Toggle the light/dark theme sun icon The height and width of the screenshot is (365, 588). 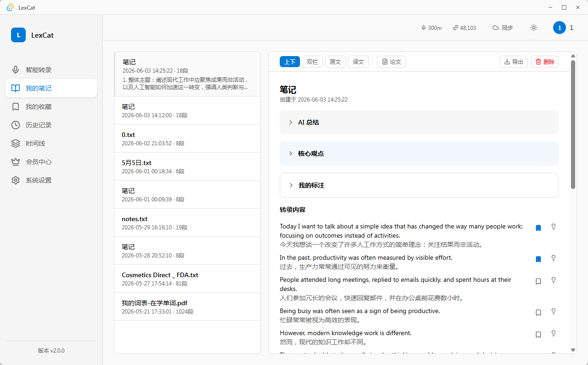point(534,28)
